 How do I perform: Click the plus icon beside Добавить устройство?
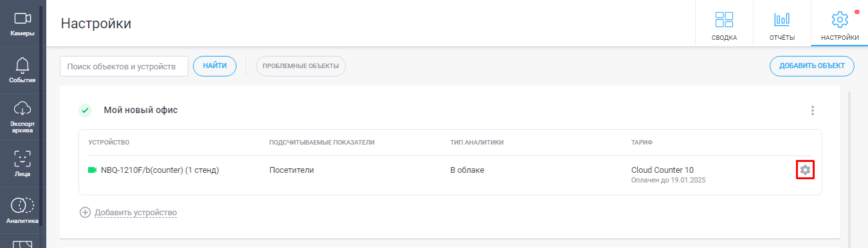coord(85,213)
